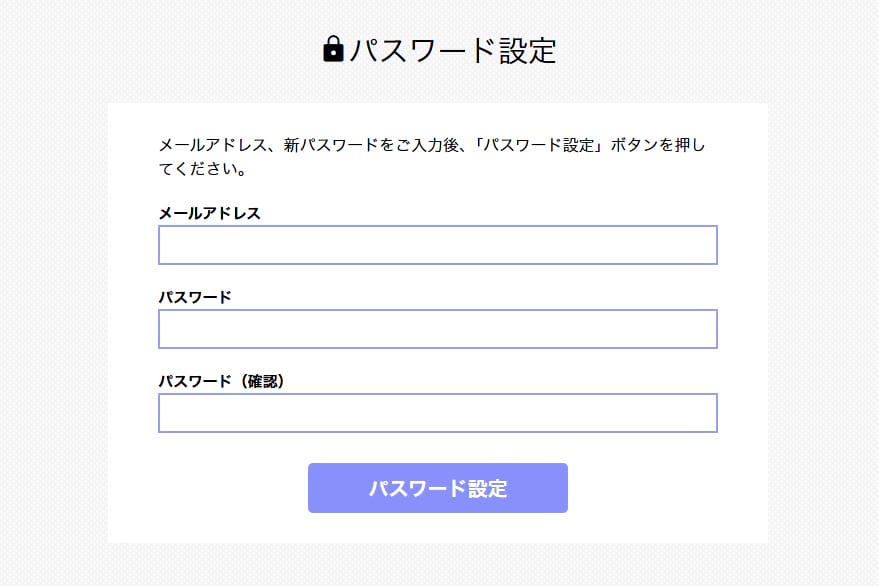Click the lock icon beside the title
Image resolution: width=879 pixels, height=586 pixels.
pos(333,49)
